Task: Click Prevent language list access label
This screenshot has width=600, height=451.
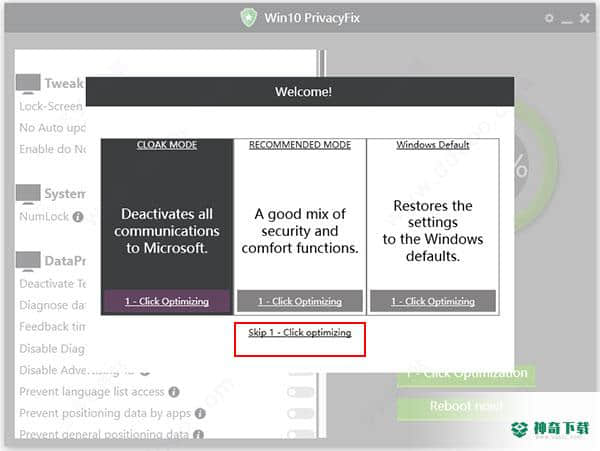Action: pos(92,392)
